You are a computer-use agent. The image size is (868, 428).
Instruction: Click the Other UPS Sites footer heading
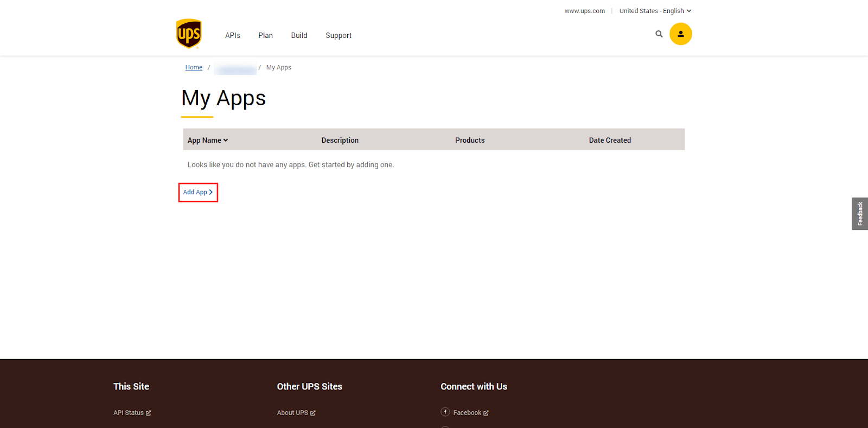click(310, 386)
